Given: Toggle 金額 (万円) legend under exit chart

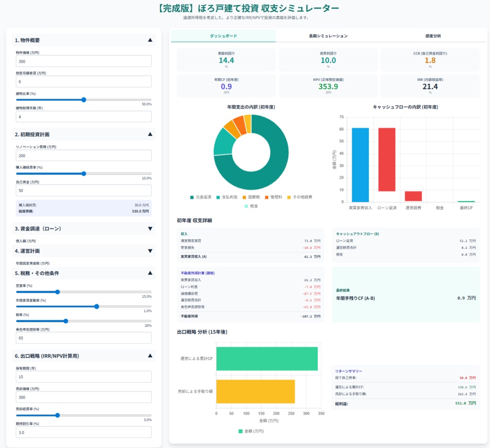Looking at the screenshot, I should pyautogui.click(x=251, y=431).
